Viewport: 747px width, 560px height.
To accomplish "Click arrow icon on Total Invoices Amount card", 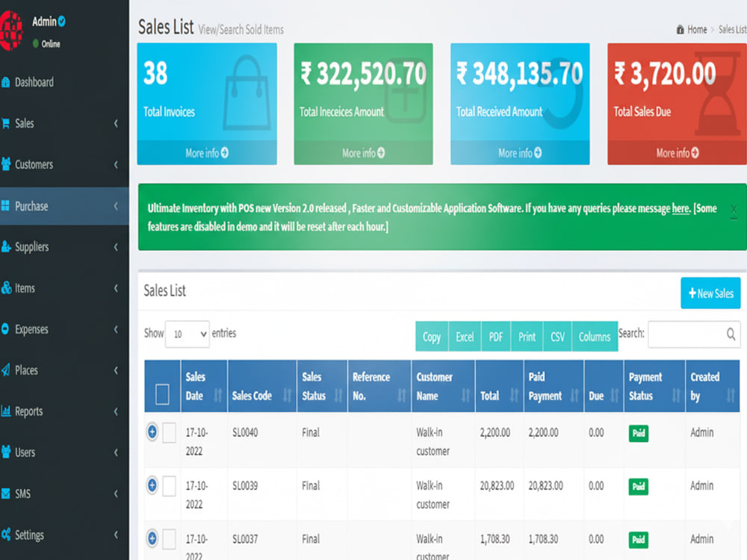I will pos(381,153).
